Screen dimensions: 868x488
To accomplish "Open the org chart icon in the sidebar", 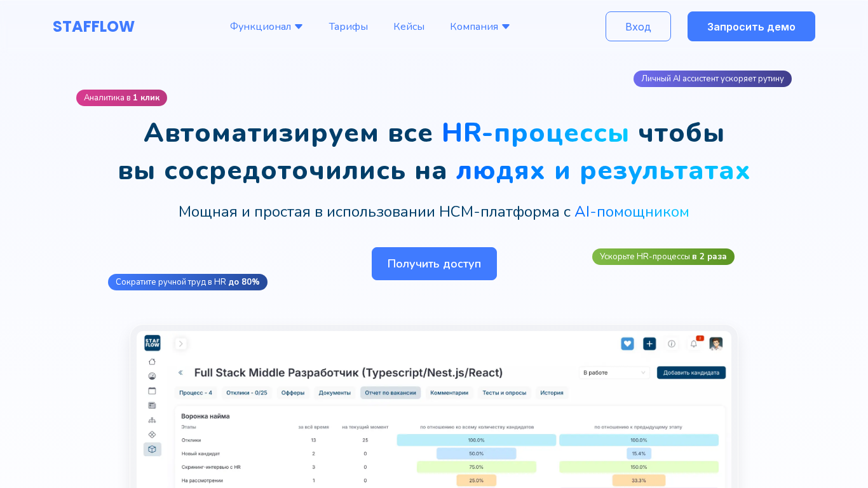I will click(x=152, y=420).
